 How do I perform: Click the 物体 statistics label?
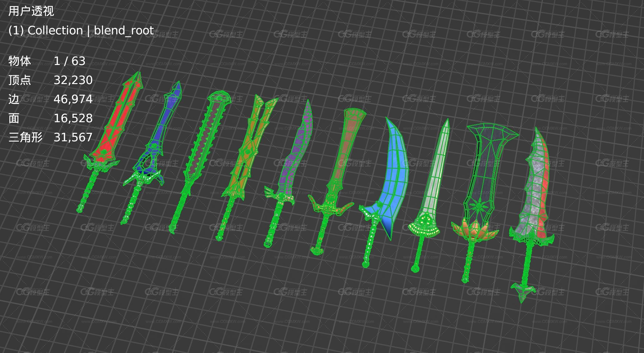[x=20, y=61]
